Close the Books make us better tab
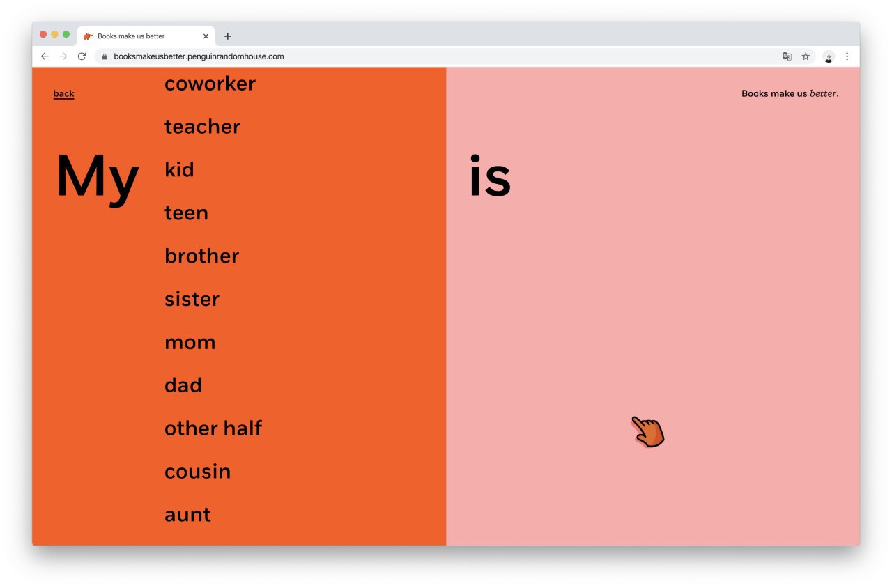The height and width of the screenshot is (588, 892). [206, 36]
